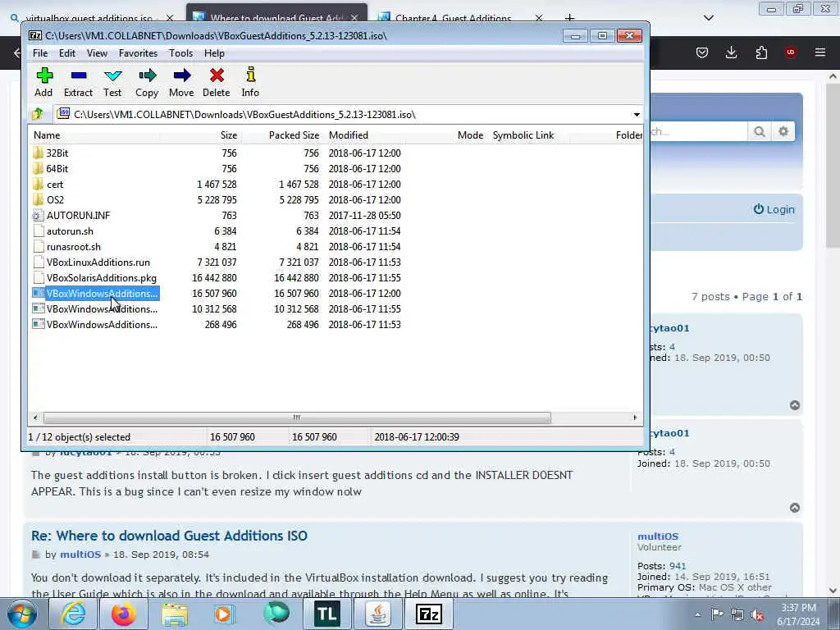Open 'Re: Where to download Guest Additions ISO' title
840x630 pixels.
pyautogui.click(x=169, y=536)
